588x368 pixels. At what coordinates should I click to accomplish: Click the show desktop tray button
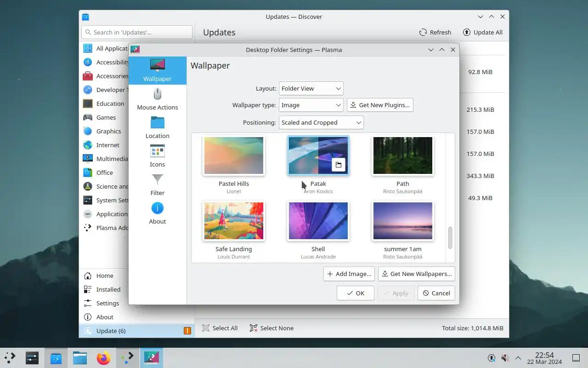click(x=576, y=357)
